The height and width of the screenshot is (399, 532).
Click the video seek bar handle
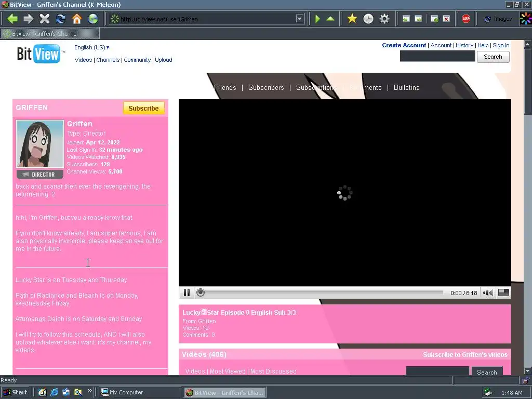coord(201,293)
